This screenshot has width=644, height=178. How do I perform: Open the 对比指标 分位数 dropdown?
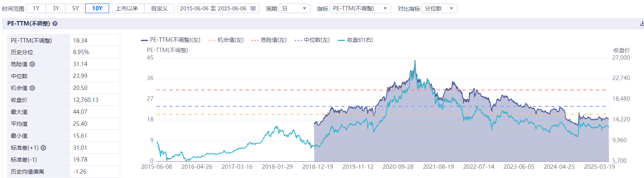439,8
